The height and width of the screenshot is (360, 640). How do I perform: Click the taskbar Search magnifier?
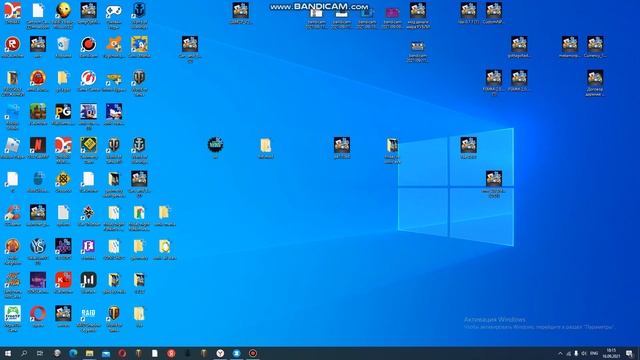(24, 353)
